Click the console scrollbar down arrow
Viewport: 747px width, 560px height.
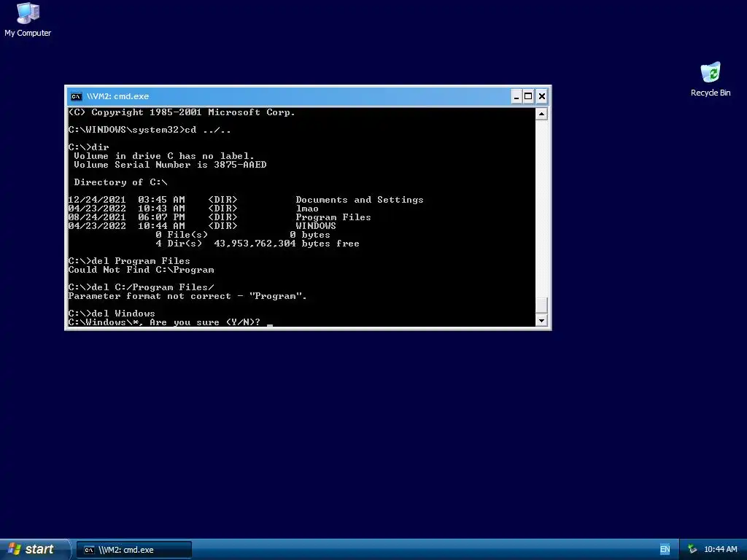tap(541, 321)
